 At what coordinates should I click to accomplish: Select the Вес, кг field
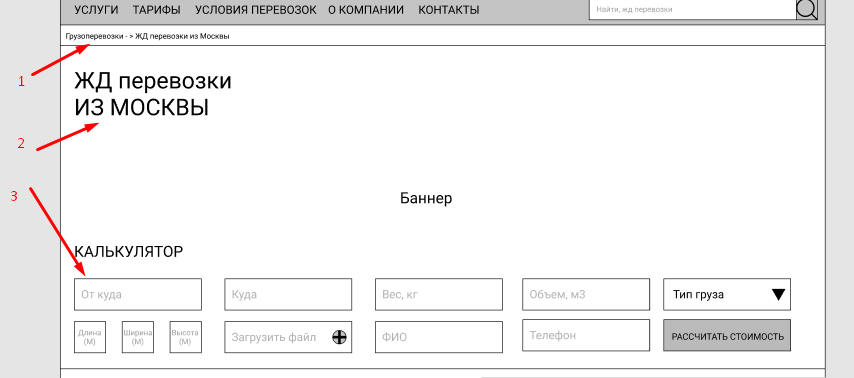pyautogui.click(x=438, y=295)
